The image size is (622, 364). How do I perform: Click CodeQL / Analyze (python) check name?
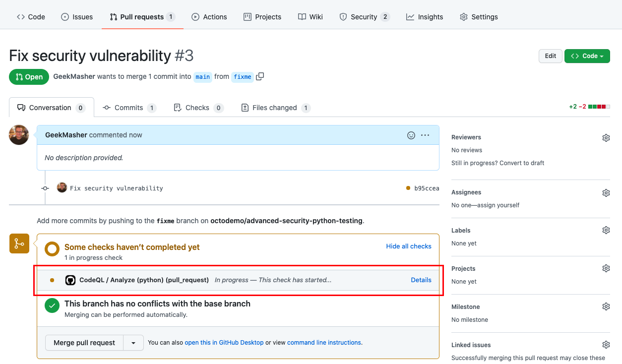click(x=144, y=280)
